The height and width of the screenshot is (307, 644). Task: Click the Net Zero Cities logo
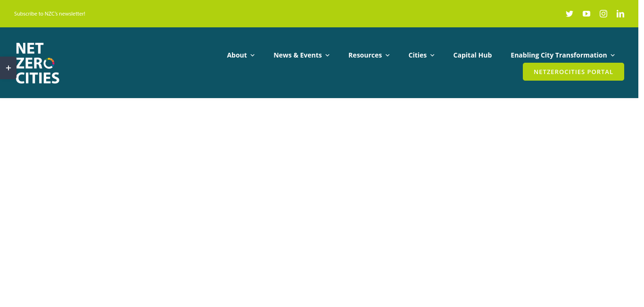pos(38,63)
